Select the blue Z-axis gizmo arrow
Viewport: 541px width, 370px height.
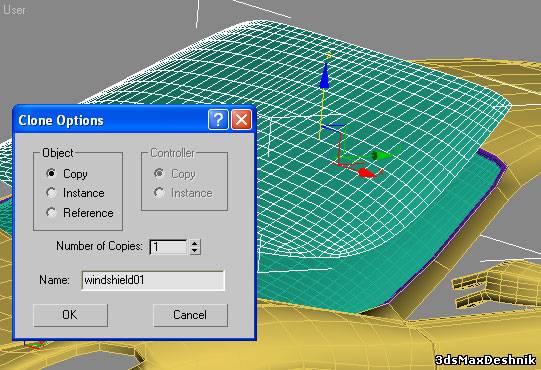324,76
